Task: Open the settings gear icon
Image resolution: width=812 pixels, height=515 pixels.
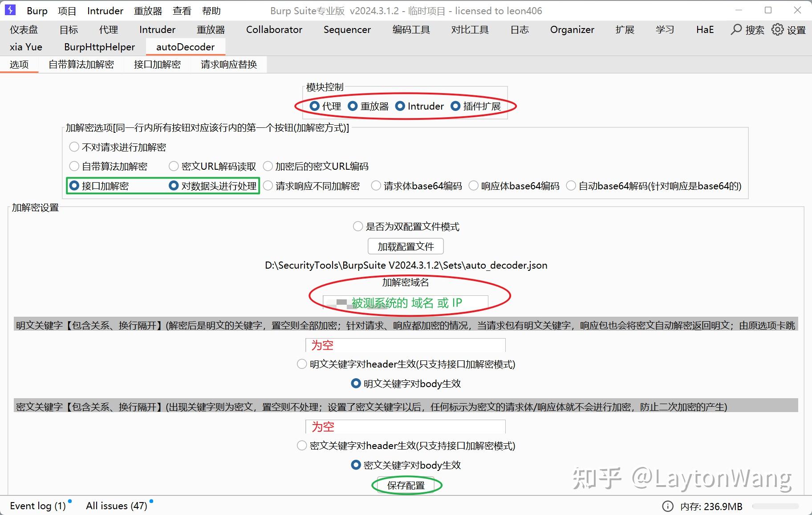Action: 778,30
